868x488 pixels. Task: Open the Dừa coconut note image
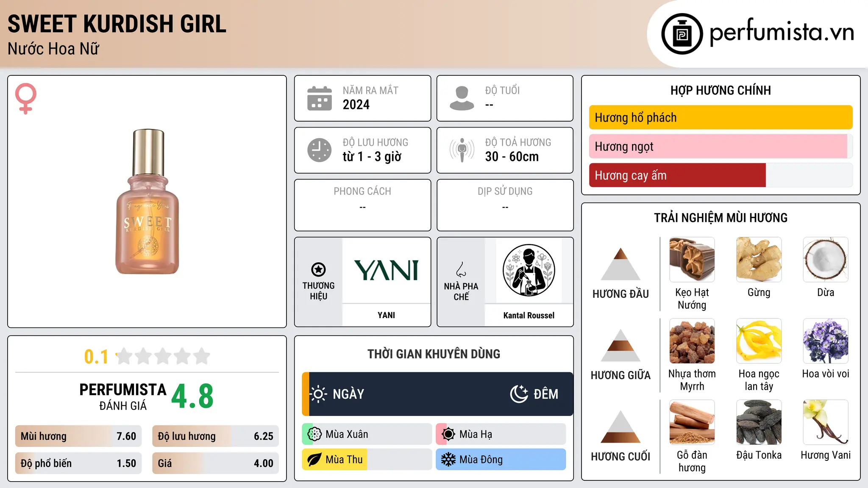pyautogui.click(x=826, y=260)
